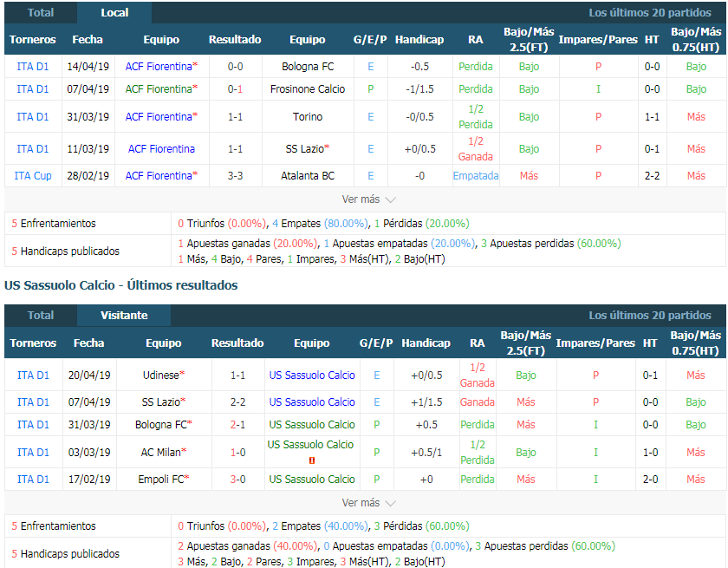Select the Torino team cell
Image resolution: width=728 pixels, height=568 pixels.
(x=308, y=116)
